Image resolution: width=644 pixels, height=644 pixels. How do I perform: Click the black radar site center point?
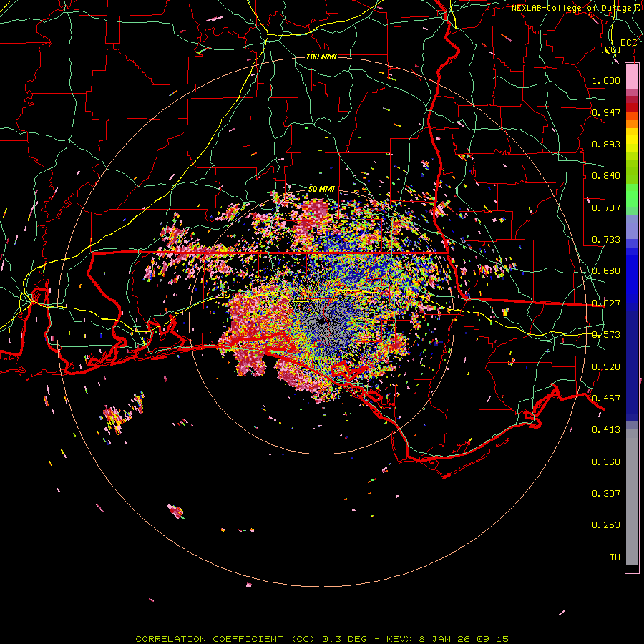point(321,321)
